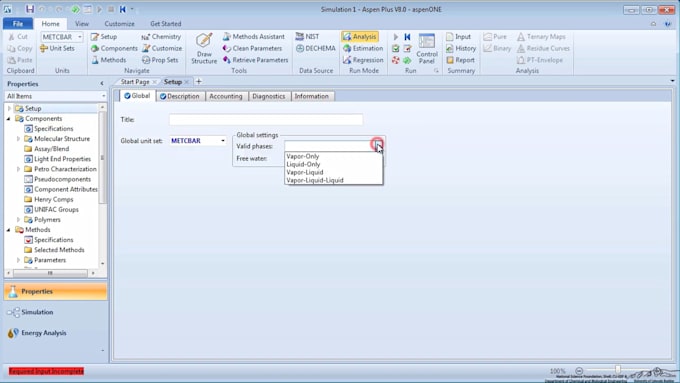Expand the Molecular Structure node
The height and width of the screenshot is (383, 680).
[x=18, y=139]
